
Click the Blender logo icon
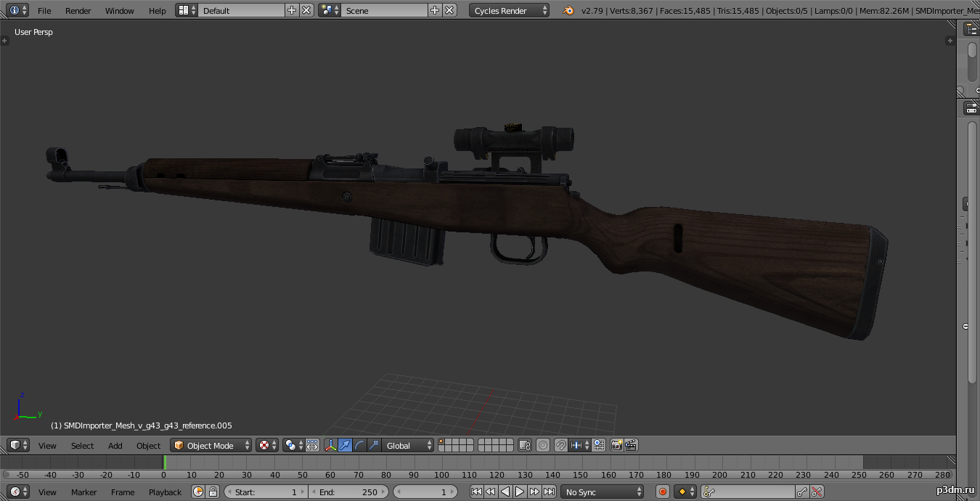point(568,10)
